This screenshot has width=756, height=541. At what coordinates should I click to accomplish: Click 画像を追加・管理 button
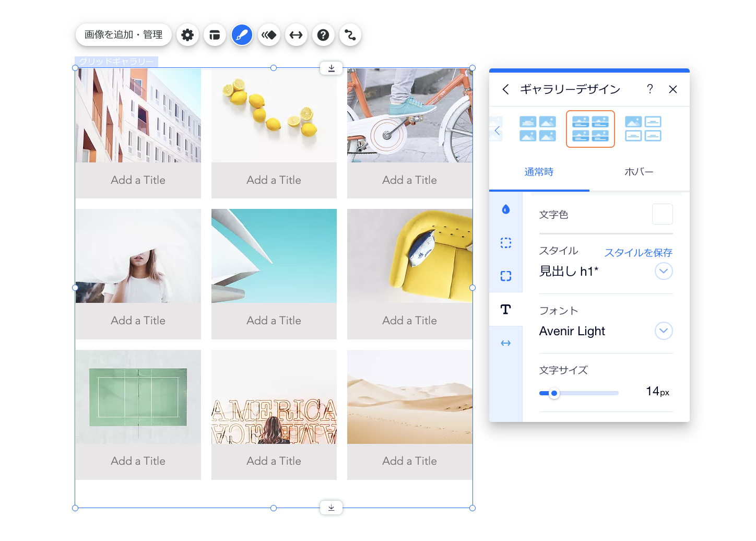pyautogui.click(x=124, y=34)
